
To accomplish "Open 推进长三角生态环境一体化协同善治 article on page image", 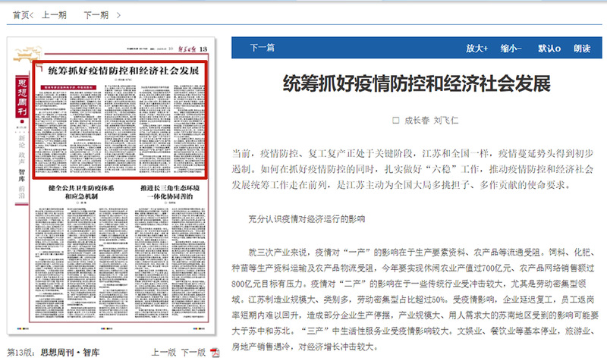I will [x=171, y=191].
